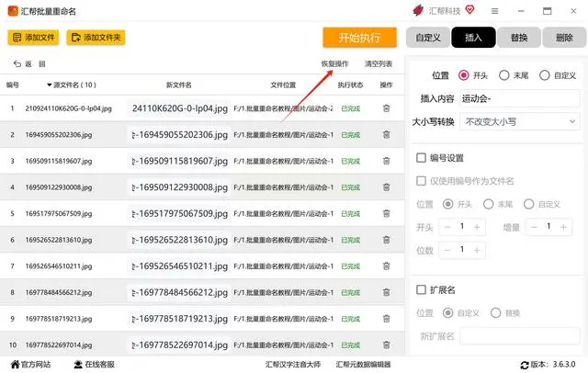Click the version refresh icon
Image resolution: width=588 pixels, height=373 pixels.
point(525,365)
